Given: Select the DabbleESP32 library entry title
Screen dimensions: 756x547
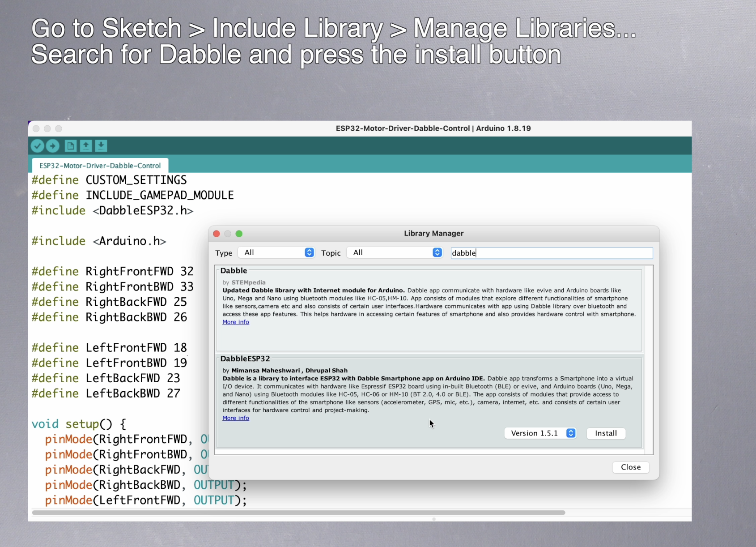Looking at the screenshot, I should point(245,359).
